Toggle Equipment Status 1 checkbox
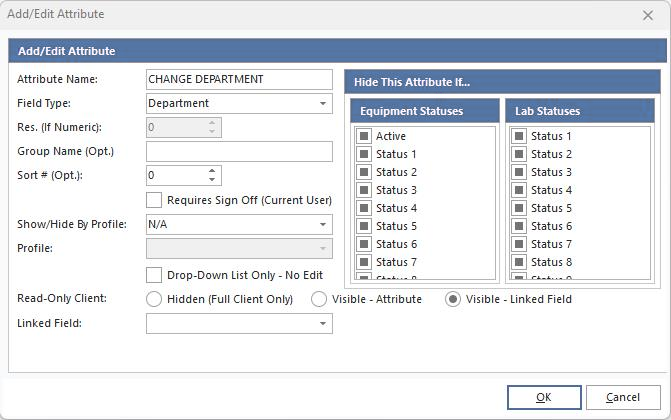The height and width of the screenshot is (420, 671). 364,154
